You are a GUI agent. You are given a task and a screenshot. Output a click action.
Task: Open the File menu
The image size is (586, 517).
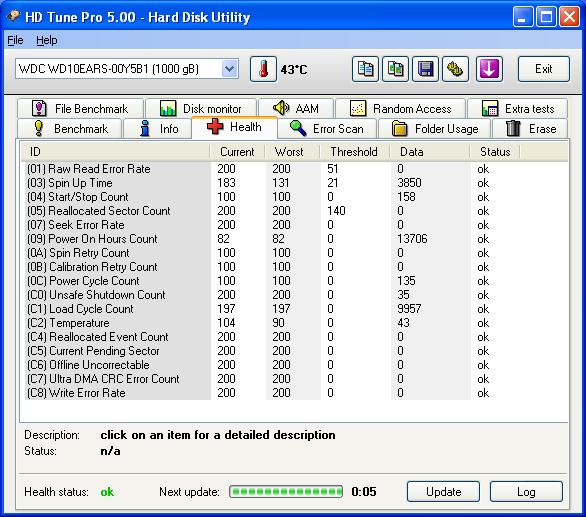[x=15, y=40]
